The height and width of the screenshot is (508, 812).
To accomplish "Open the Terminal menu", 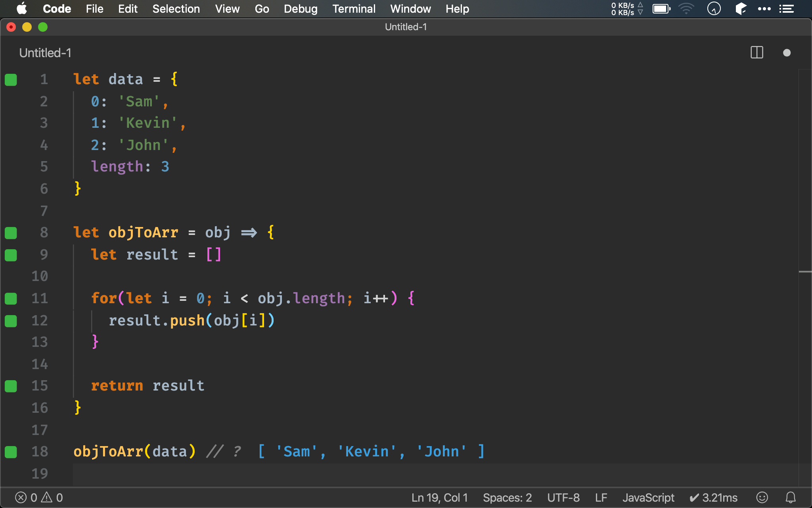I will pyautogui.click(x=354, y=9).
